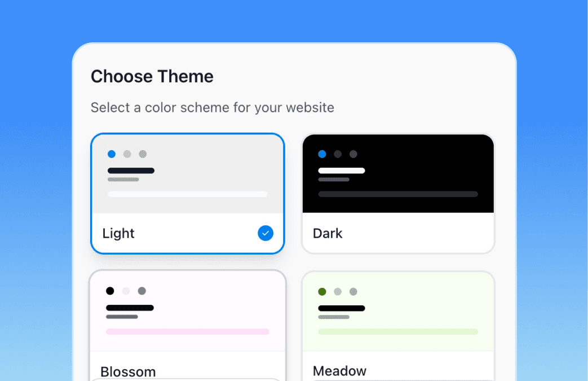The width and height of the screenshot is (588, 381).
Task: Click the white title bar in Dark preview
Action: (341, 170)
